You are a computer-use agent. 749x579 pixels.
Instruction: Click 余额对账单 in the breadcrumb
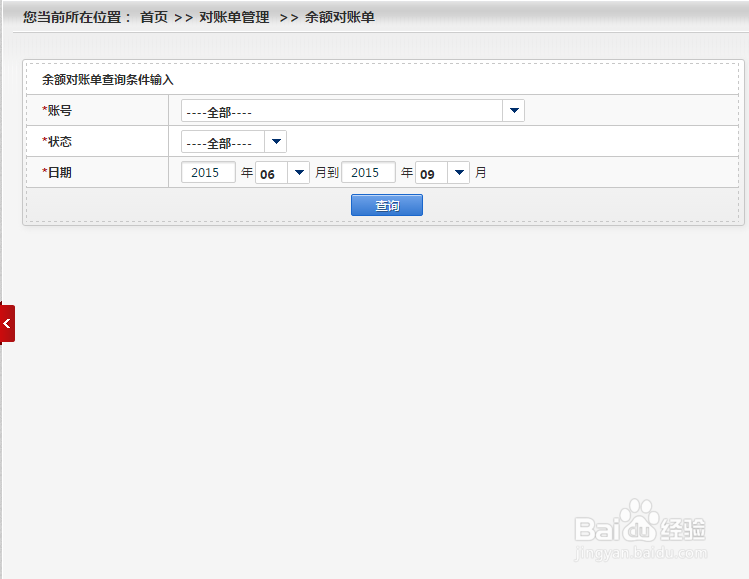click(x=340, y=17)
